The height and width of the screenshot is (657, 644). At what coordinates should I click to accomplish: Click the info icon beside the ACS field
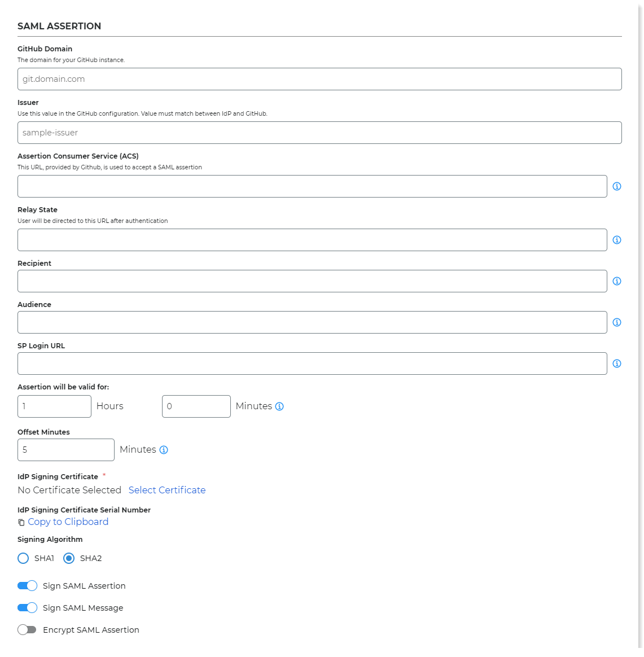(x=617, y=186)
